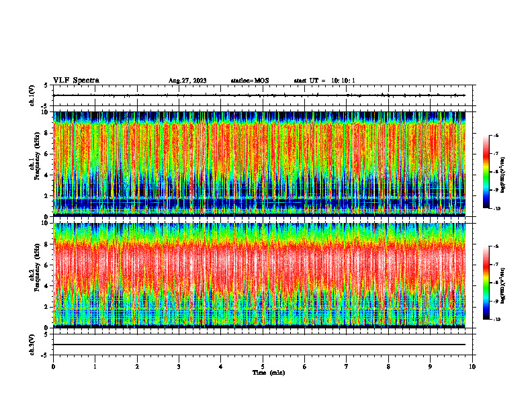Click the ch.1 voltage waveform trace
The height and width of the screenshot is (411, 532).
[x=259, y=95]
